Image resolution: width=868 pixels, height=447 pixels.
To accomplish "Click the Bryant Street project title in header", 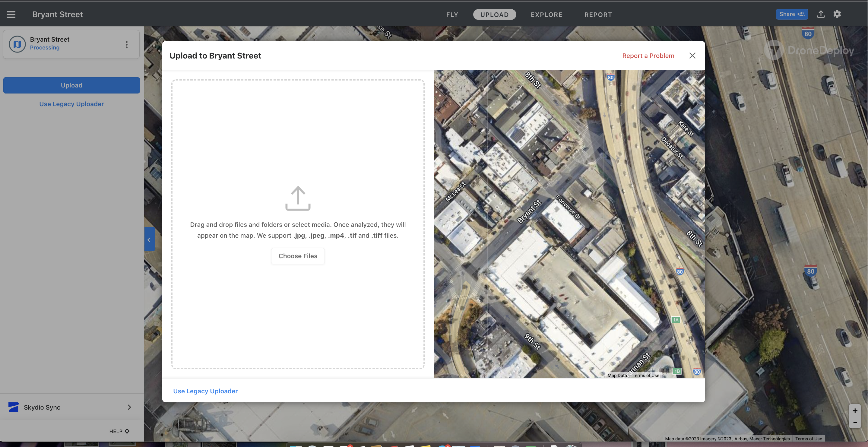I will click(x=57, y=14).
